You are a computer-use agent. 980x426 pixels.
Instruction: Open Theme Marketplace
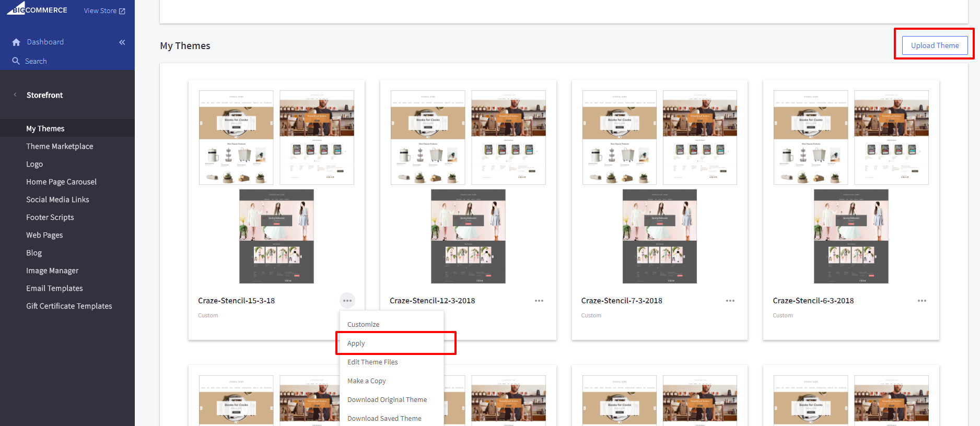[x=60, y=146]
